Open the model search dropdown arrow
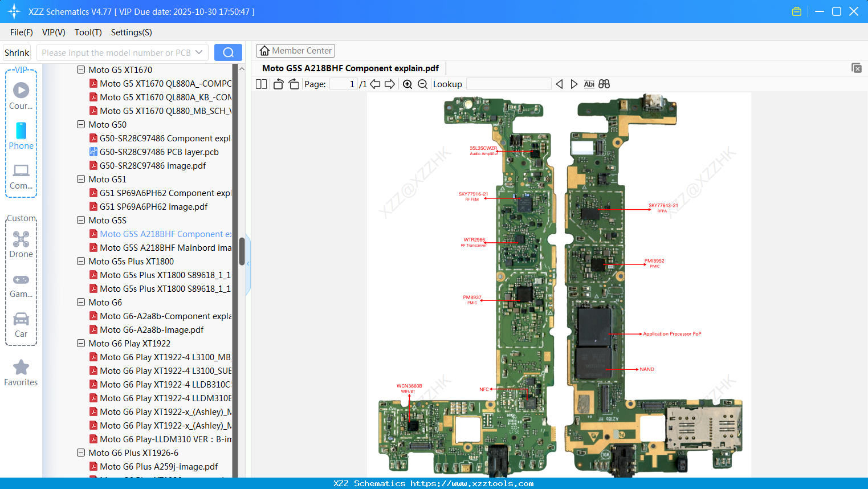 tap(200, 52)
